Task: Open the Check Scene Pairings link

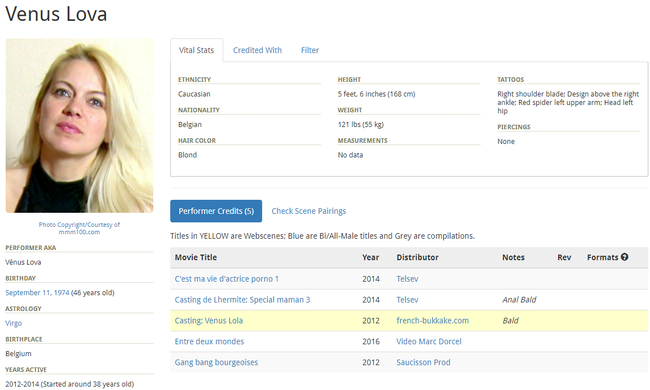Action: [308, 211]
